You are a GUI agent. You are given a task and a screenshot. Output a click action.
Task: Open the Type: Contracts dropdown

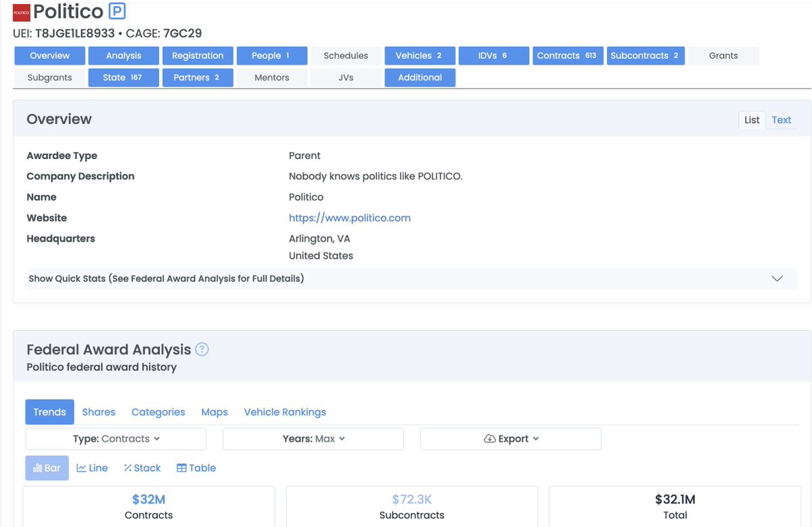click(x=116, y=438)
